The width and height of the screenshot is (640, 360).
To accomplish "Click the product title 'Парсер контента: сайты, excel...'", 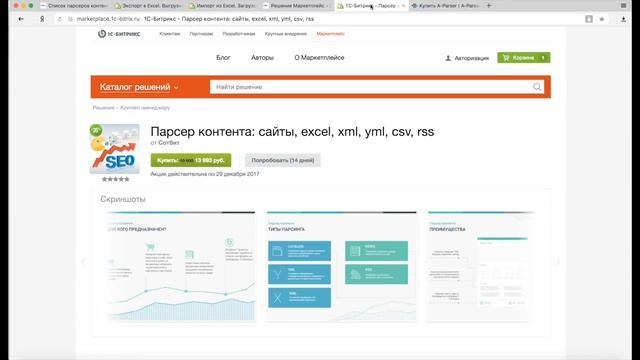I will click(292, 131).
